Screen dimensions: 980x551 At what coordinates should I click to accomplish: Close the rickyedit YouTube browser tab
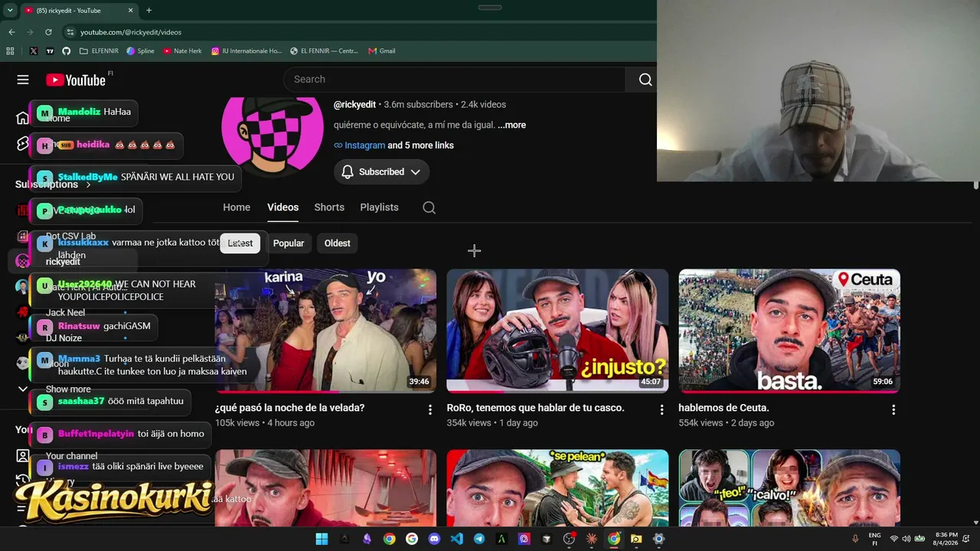130,11
